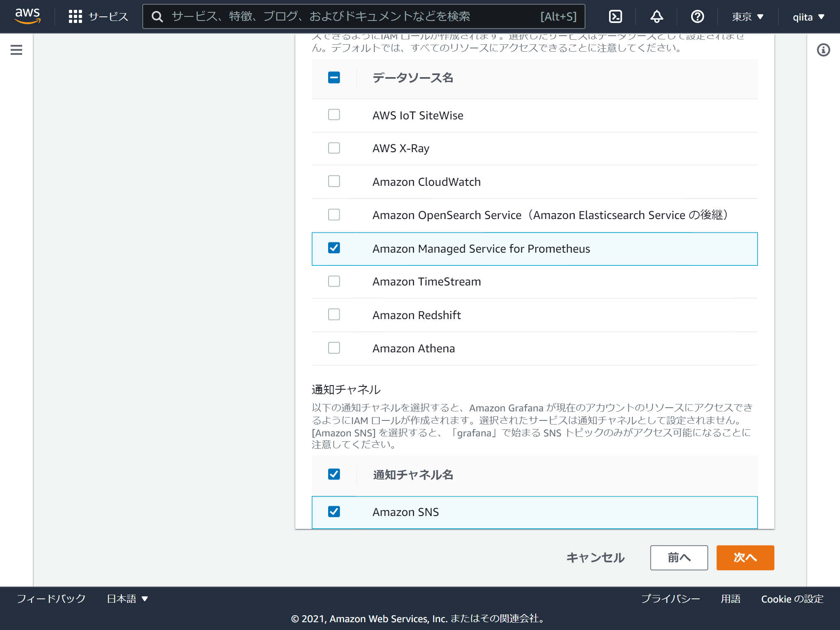The height and width of the screenshot is (630, 840).
Task: Click the search magnifier icon
Action: (x=157, y=16)
